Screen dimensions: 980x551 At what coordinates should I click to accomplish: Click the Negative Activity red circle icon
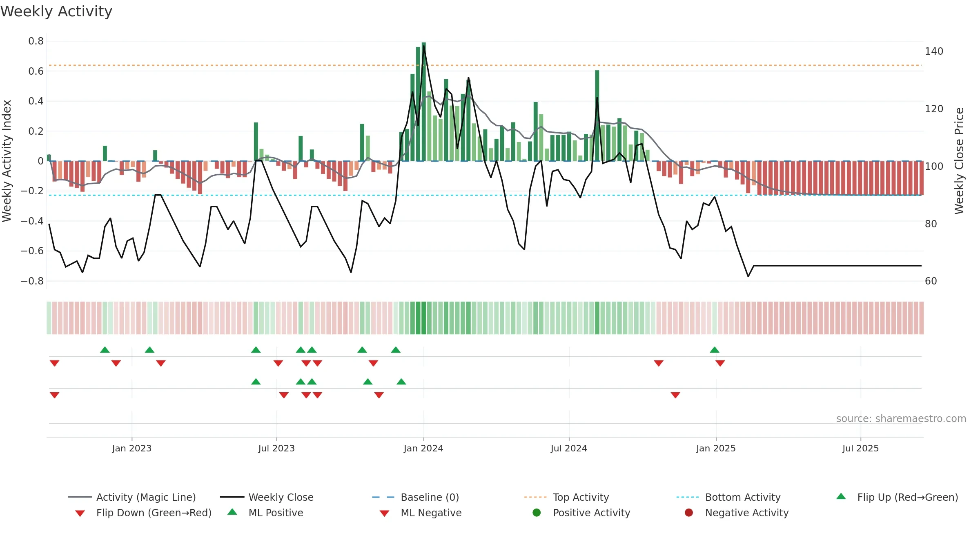(x=689, y=512)
